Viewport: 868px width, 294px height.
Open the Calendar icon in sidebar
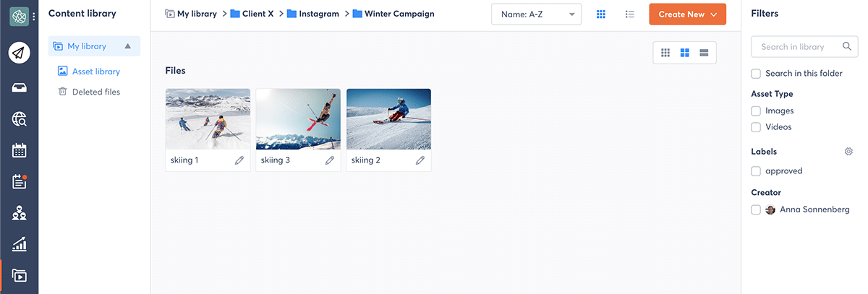point(20,150)
